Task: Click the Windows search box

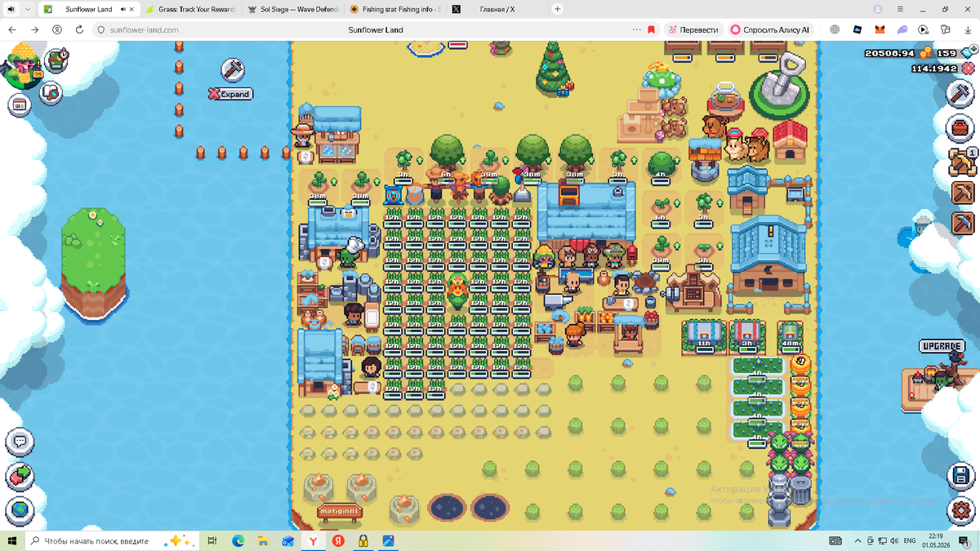Action: click(111, 540)
